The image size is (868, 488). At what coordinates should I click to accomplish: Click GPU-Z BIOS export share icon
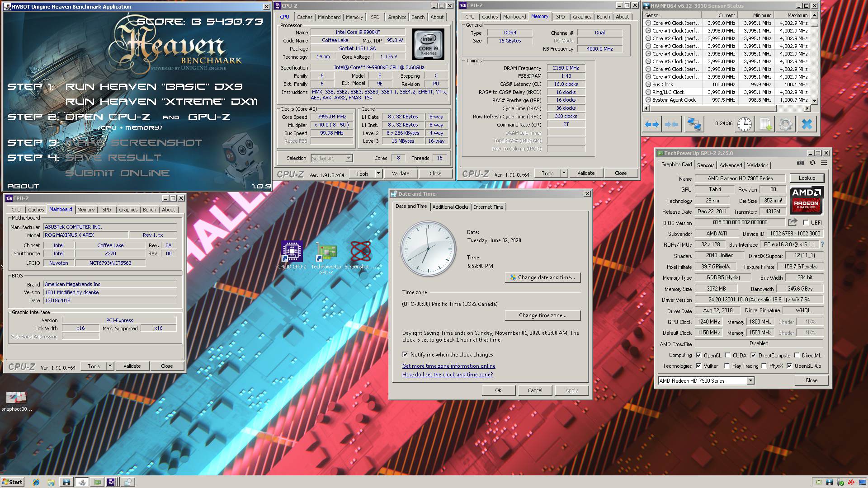[793, 222]
